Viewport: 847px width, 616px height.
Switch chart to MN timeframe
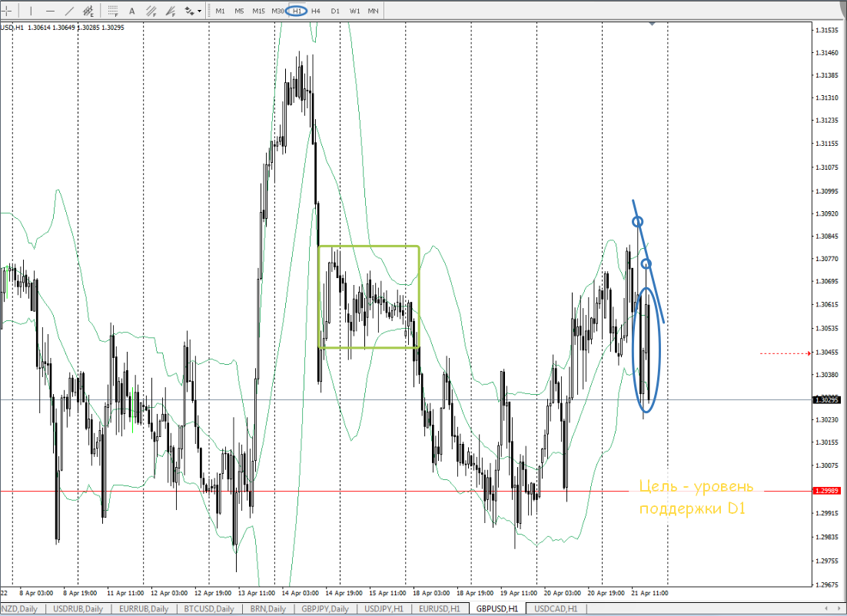click(x=374, y=11)
